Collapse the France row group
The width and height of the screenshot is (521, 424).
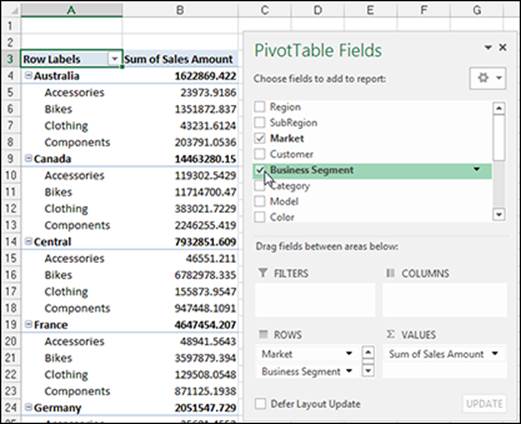click(x=29, y=324)
